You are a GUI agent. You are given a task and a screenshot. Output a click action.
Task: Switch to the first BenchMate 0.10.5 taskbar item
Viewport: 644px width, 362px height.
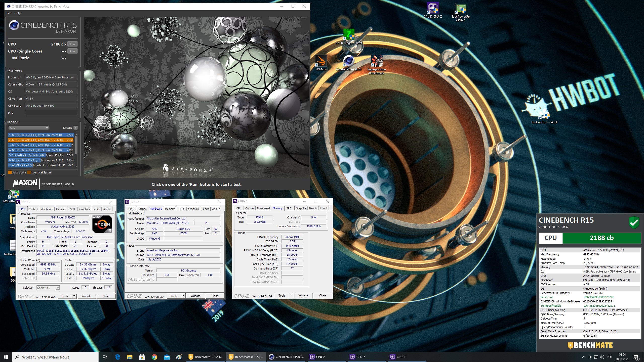pos(206,357)
